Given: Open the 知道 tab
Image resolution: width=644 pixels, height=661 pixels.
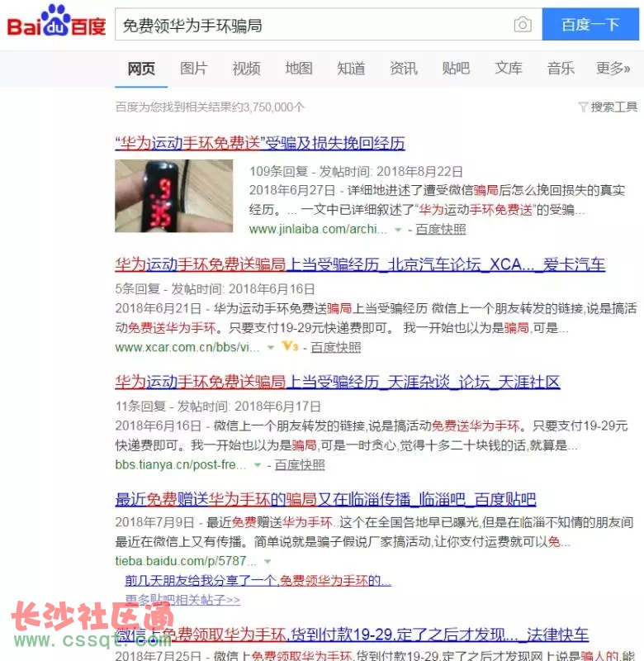Looking at the screenshot, I should pos(350,69).
